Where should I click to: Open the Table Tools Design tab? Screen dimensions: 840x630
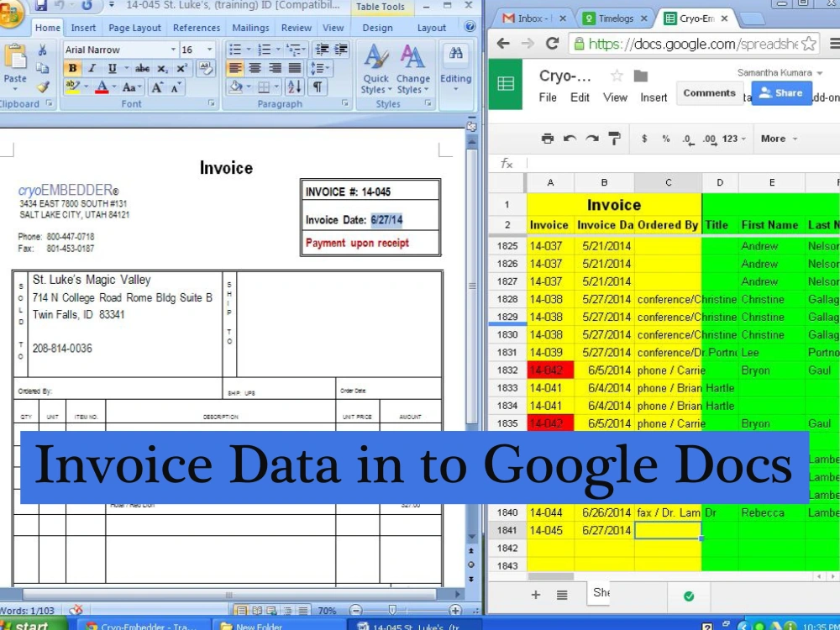coord(377,28)
